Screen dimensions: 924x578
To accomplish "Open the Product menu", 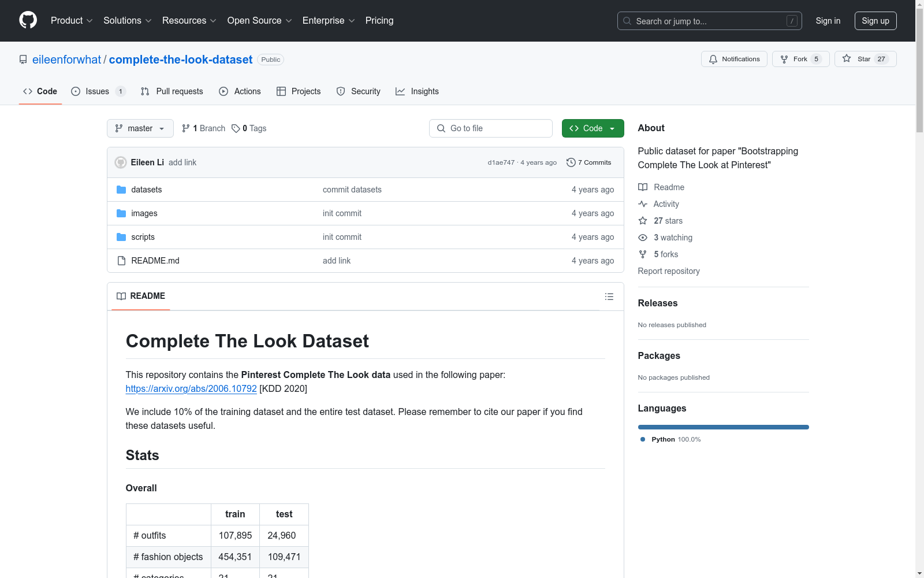I will (72, 21).
